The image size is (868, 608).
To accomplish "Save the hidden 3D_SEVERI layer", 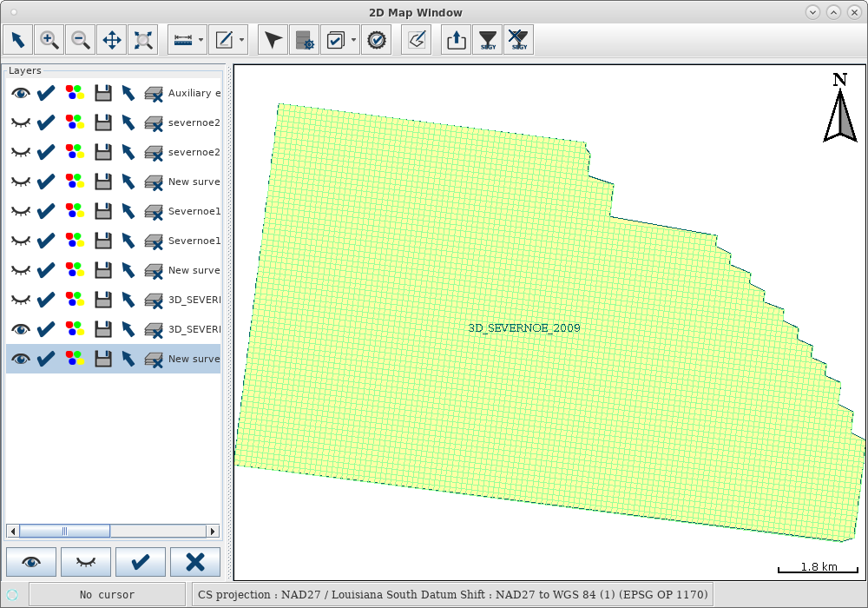I will 103,300.
